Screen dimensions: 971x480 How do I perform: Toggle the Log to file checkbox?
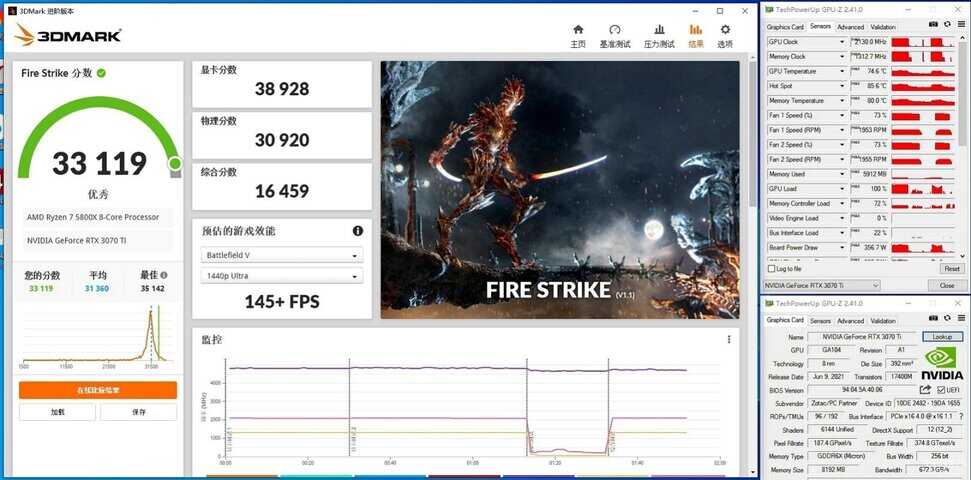(x=771, y=269)
